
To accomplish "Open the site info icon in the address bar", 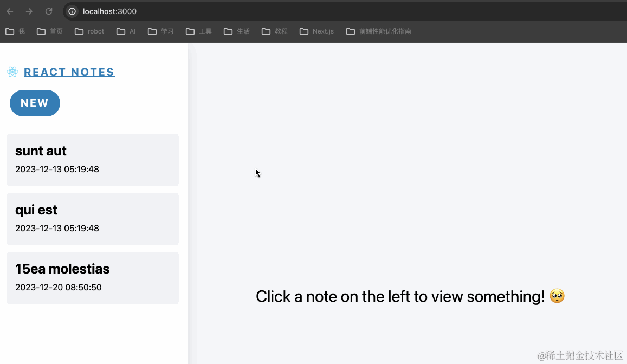I will pyautogui.click(x=72, y=11).
